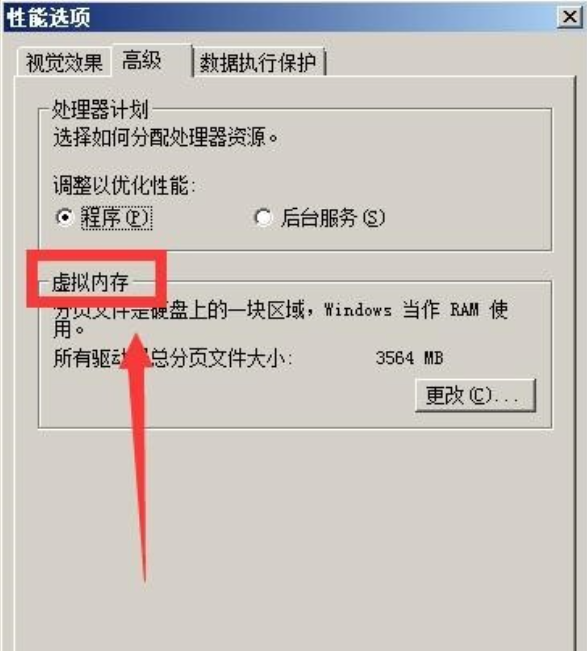
Task: Open 更改(C)... virtual memory settings
Action: (x=475, y=395)
